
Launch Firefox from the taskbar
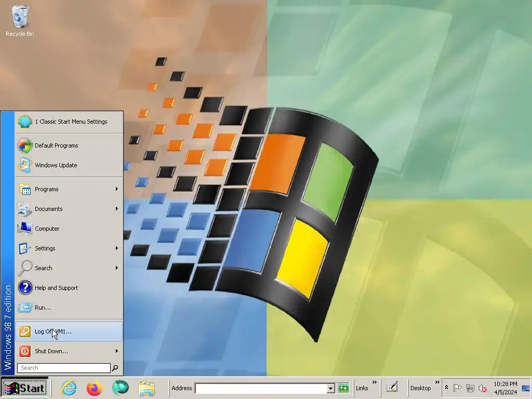pos(95,388)
